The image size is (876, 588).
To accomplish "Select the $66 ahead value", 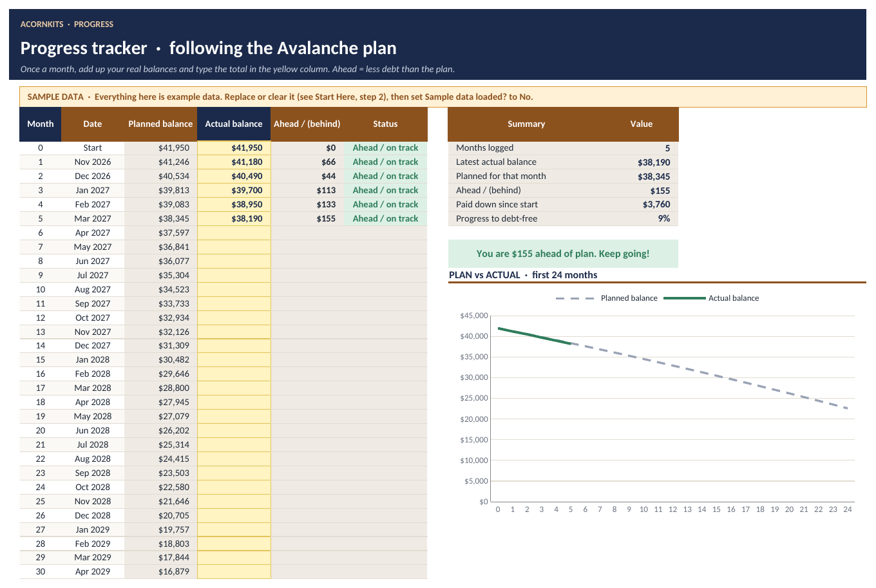I will click(x=307, y=162).
